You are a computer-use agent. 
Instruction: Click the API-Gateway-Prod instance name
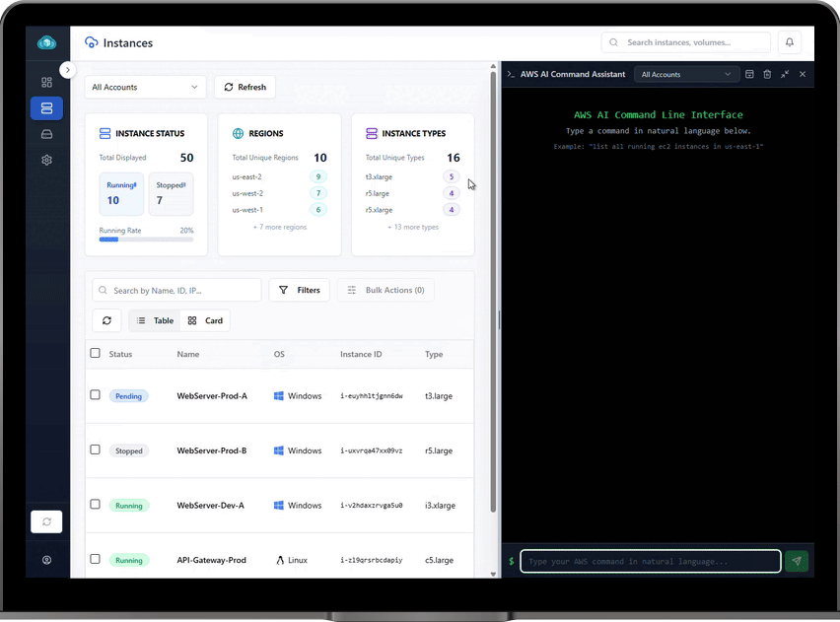[x=212, y=560]
